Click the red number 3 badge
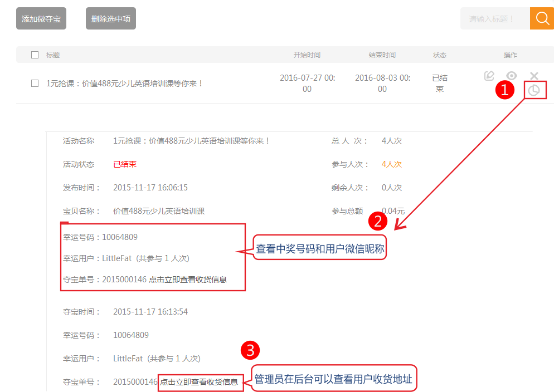Screen dimensions: 554x392 click(x=250, y=350)
